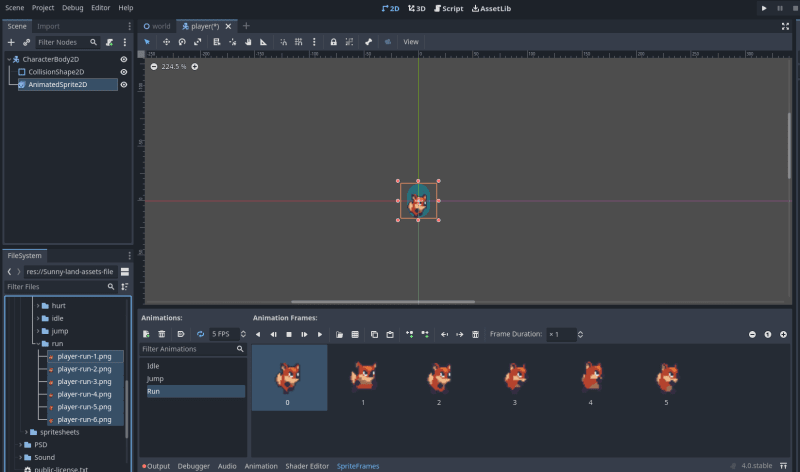Expand the idle folder
Image resolution: width=800 pixels, height=472 pixels.
coord(38,318)
